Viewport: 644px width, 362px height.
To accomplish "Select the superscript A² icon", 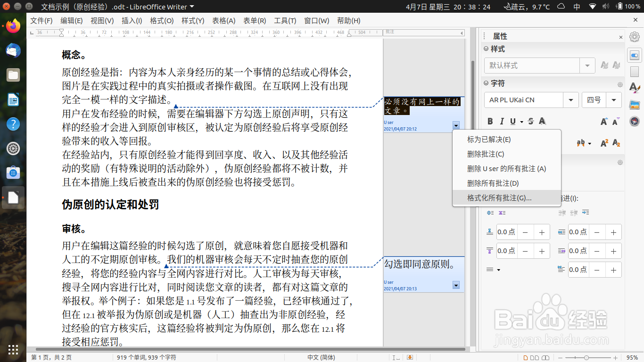I will (604, 143).
